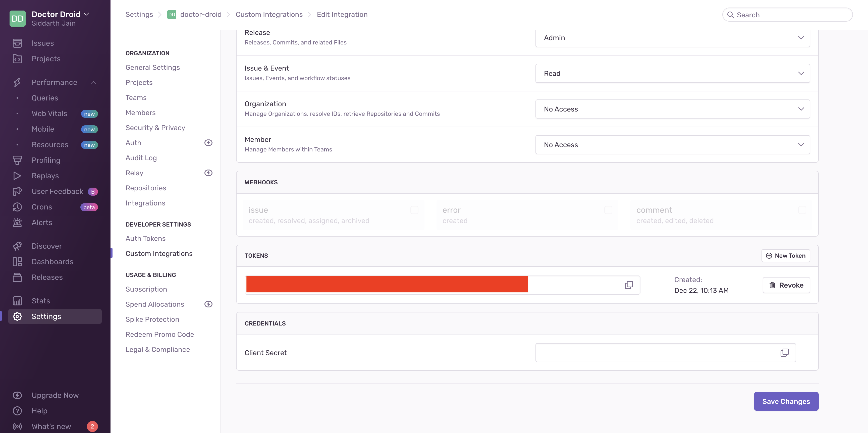Screen dimensions: 868x433
Task: Open the Help question mark icon
Action: 17,411
